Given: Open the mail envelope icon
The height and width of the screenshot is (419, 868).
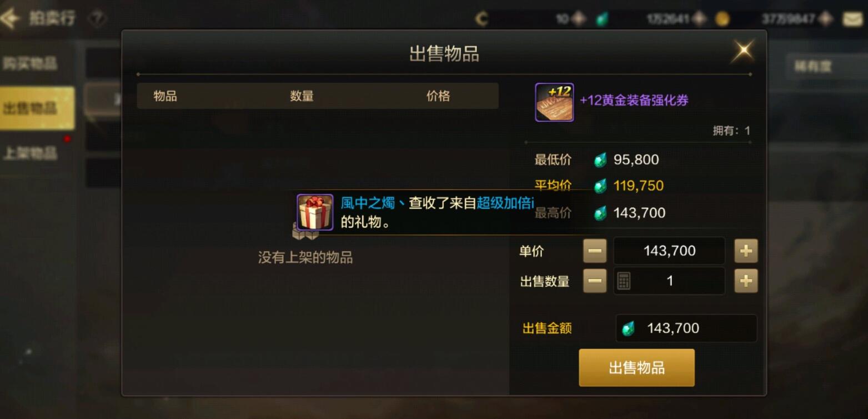Looking at the screenshot, I should pyautogui.click(x=853, y=19).
